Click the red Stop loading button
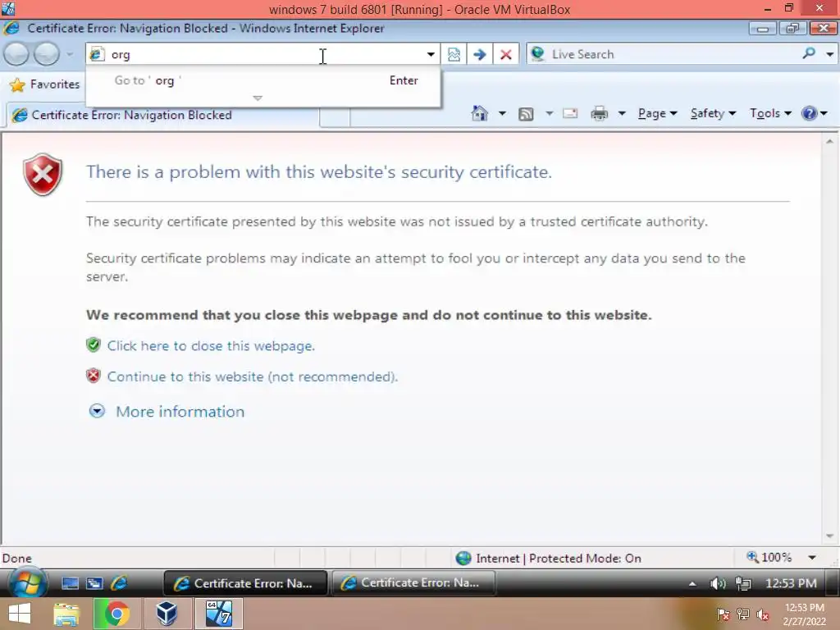 505,54
